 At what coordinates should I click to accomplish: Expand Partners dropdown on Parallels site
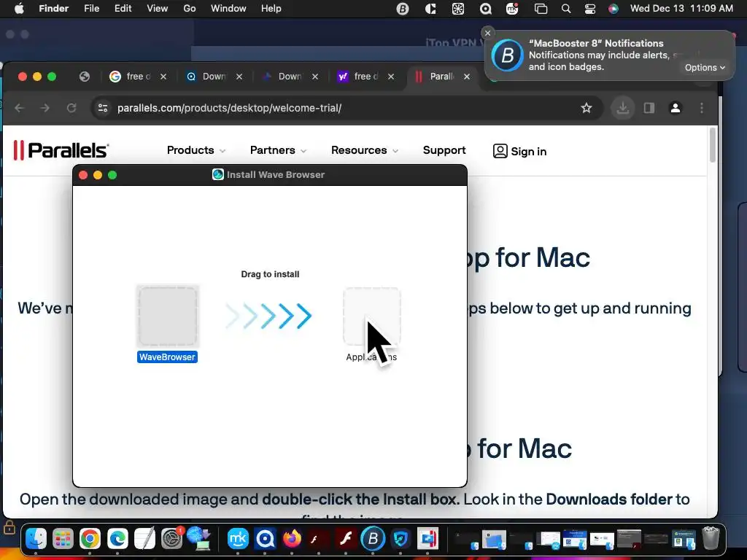[278, 150]
